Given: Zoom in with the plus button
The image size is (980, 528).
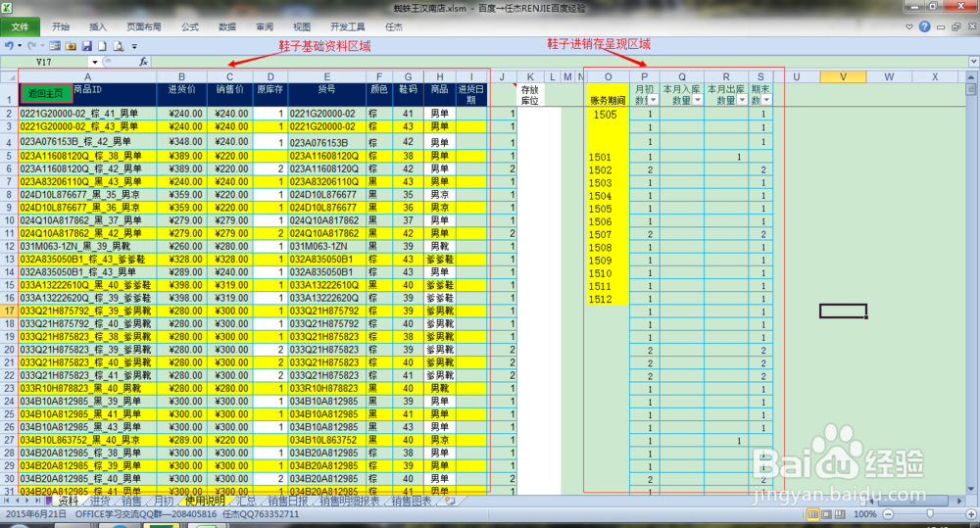Looking at the screenshot, I should (971, 514).
